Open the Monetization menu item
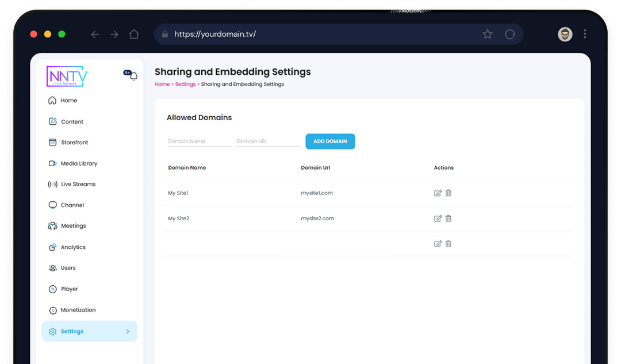The image size is (621, 364). point(78,310)
